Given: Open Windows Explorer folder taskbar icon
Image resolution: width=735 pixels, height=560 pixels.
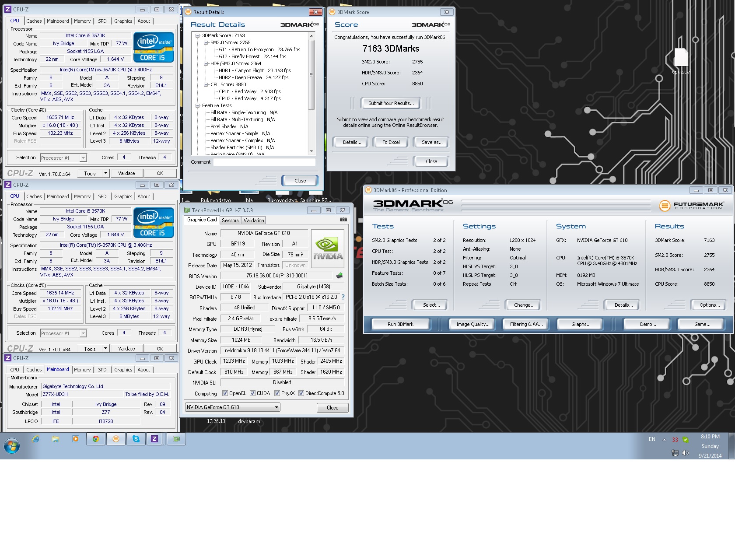Looking at the screenshot, I should pyautogui.click(x=56, y=439).
